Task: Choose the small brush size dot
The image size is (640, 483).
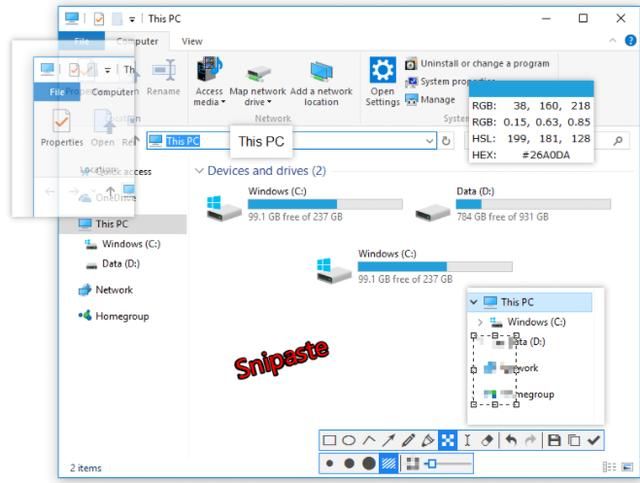Action: click(330, 463)
